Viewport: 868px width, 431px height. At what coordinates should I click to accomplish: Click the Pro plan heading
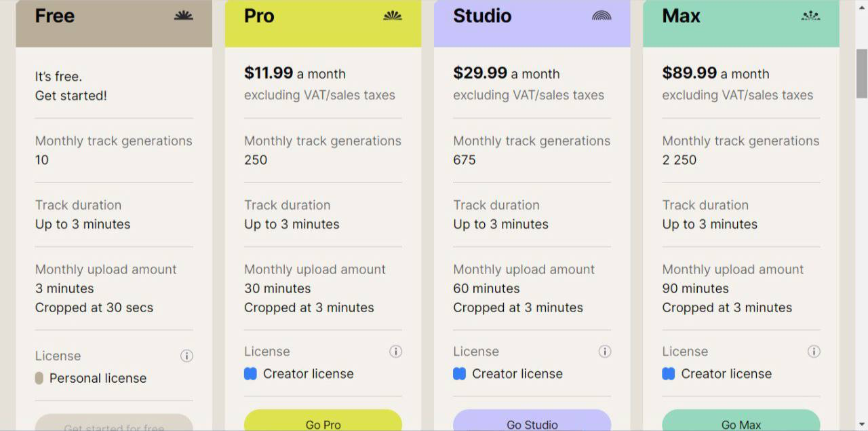[259, 16]
